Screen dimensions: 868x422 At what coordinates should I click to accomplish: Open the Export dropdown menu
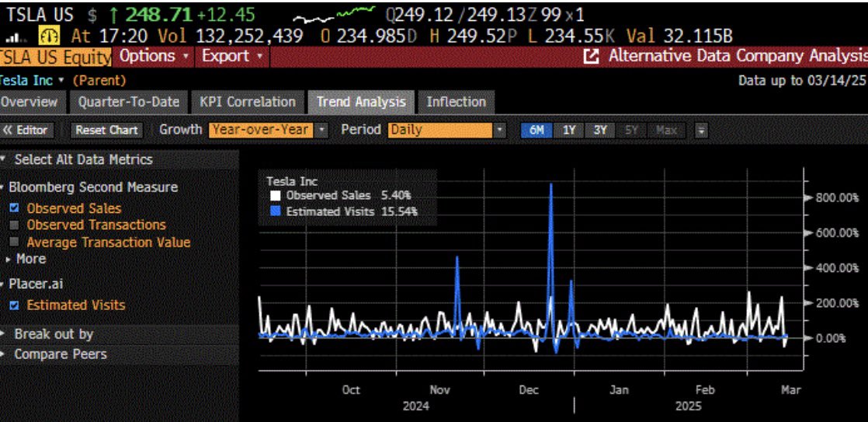pos(232,57)
